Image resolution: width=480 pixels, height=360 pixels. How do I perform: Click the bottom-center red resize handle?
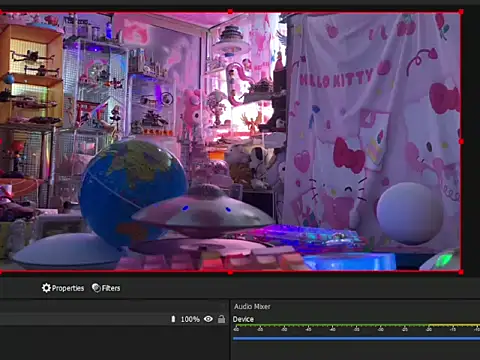point(230,272)
